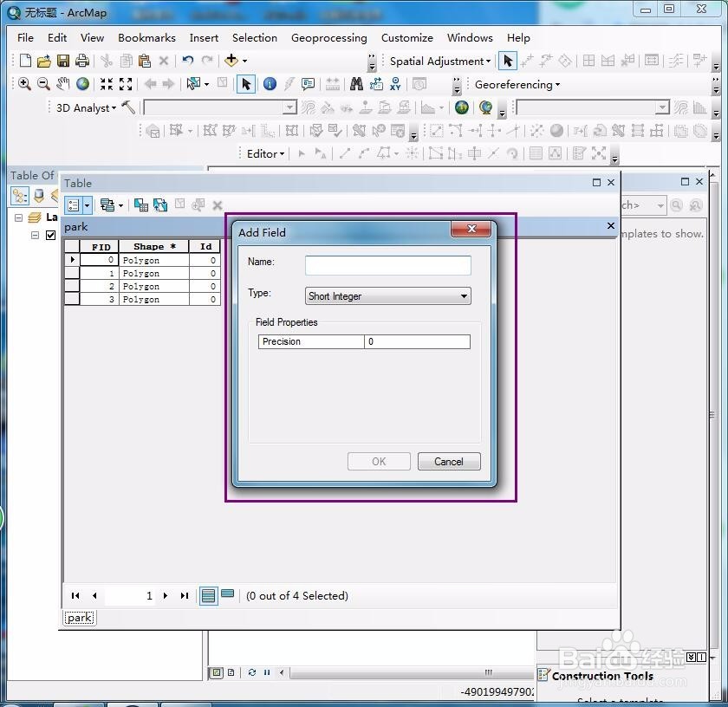Click the Save disk icon
Image resolution: width=728 pixels, height=707 pixels.
(63, 61)
